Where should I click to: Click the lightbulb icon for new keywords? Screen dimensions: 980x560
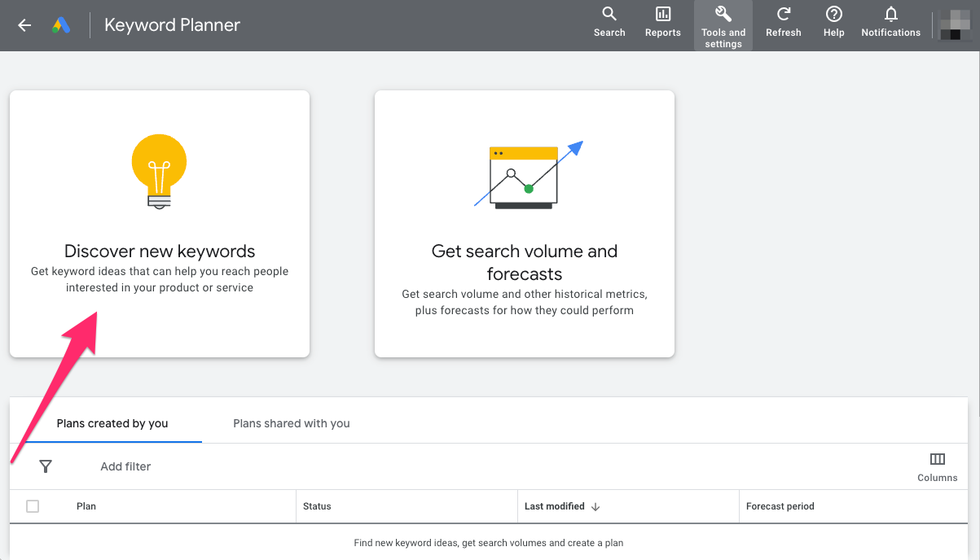160,172
